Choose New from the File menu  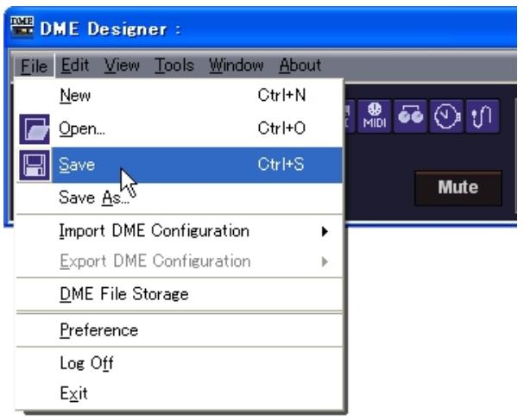tap(180, 96)
